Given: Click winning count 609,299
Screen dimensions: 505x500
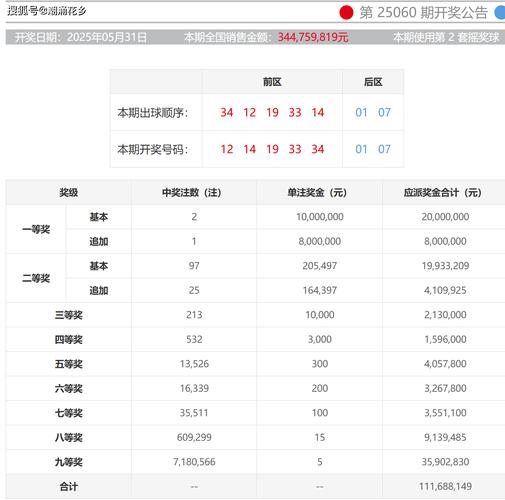Looking at the screenshot, I should [194, 437].
